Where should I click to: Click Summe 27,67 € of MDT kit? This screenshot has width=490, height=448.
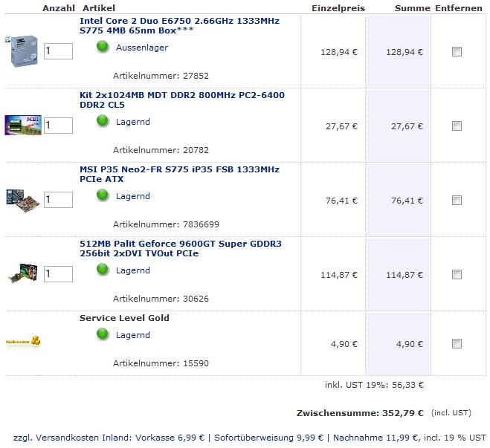click(407, 126)
